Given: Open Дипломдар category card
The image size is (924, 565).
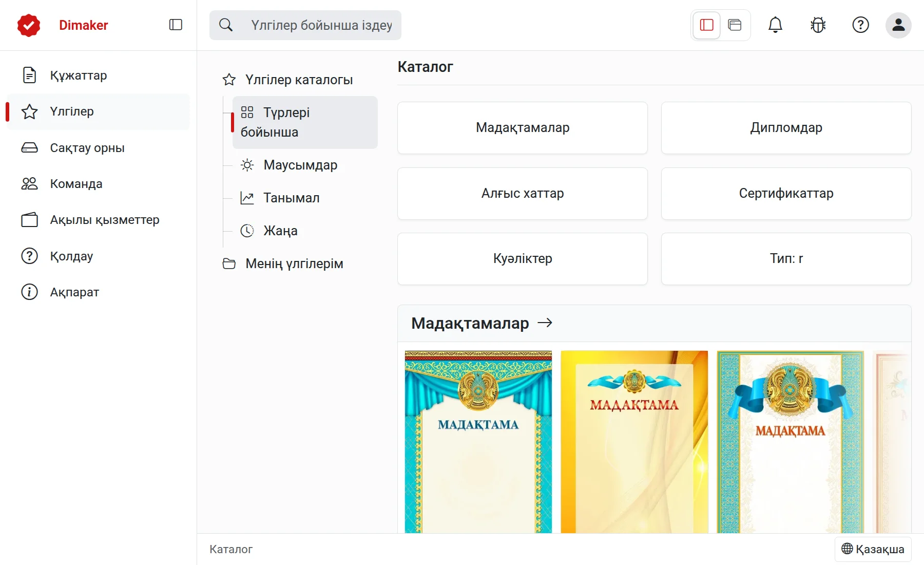Looking at the screenshot, I should point(786,127).
